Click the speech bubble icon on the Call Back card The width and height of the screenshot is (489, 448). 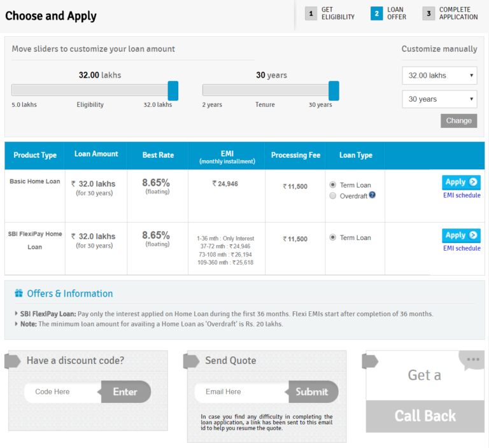point(472,360)
